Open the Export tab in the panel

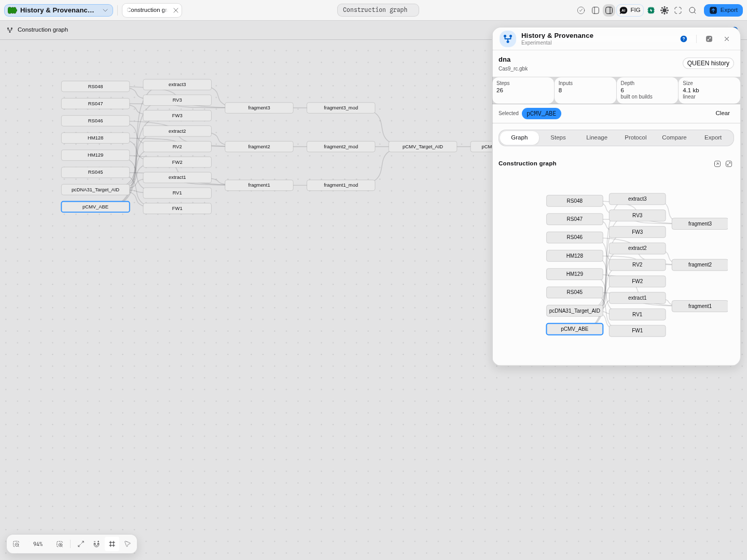tap(713, 137)
